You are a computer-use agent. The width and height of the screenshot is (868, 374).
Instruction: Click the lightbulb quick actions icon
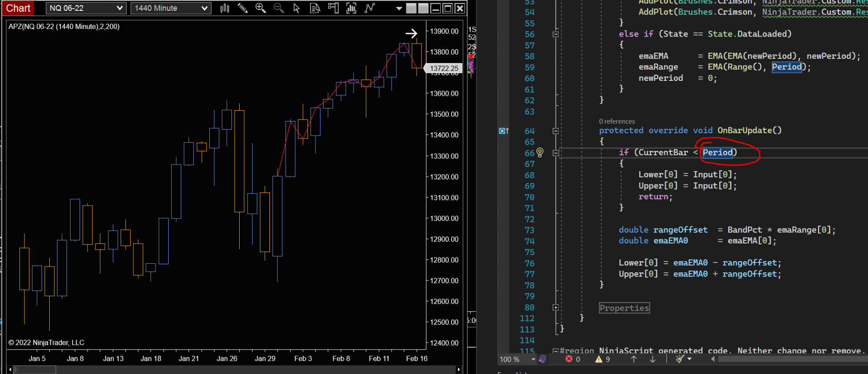click(x=540, y=153)
